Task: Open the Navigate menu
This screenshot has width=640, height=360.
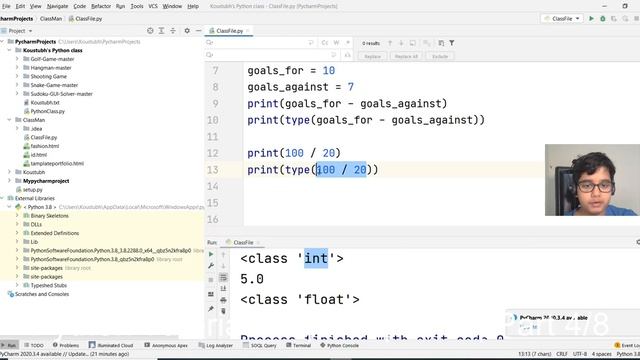Action: (57, 6)
